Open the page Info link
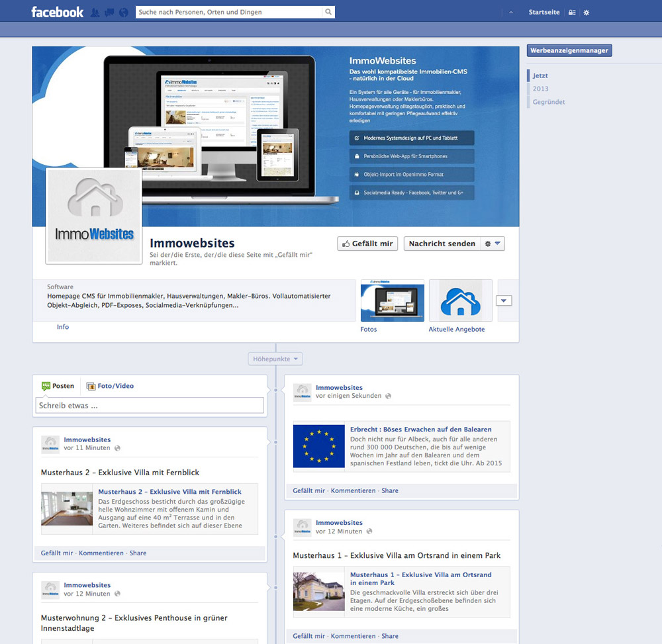This screenshot has width=662, height=644. pyautogui.click(x=63, y=327)
